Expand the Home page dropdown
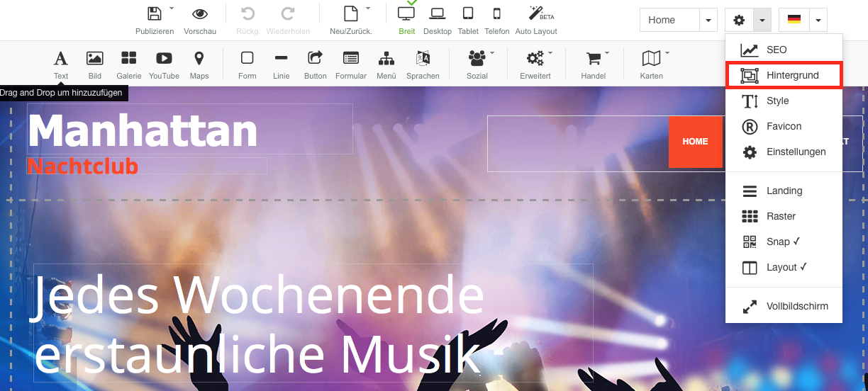 tap(708, 21)
